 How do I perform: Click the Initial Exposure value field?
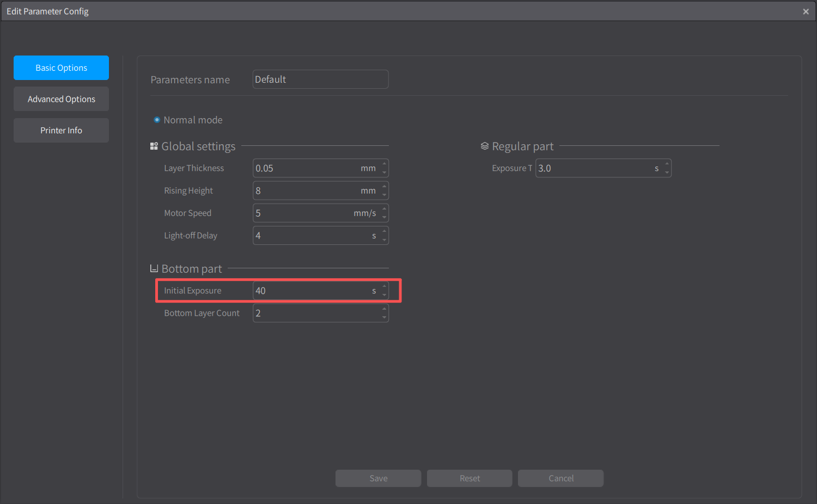(310, 291)
